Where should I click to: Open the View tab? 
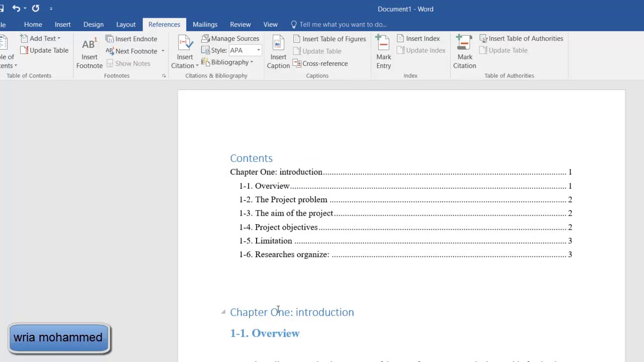pos(271,24)
